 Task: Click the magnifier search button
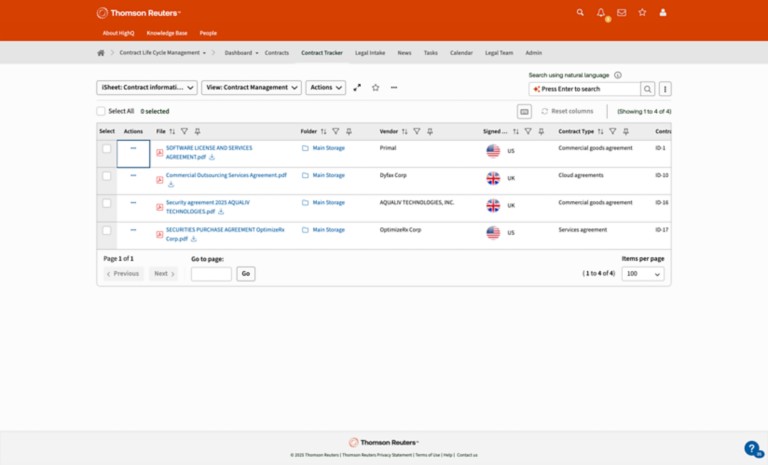[x=648, y=89]
